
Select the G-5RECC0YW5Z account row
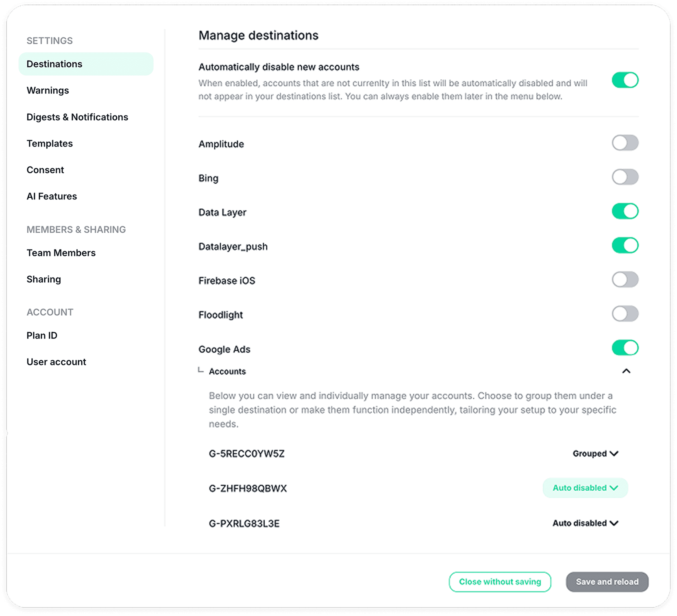click(x=247, y=454)
